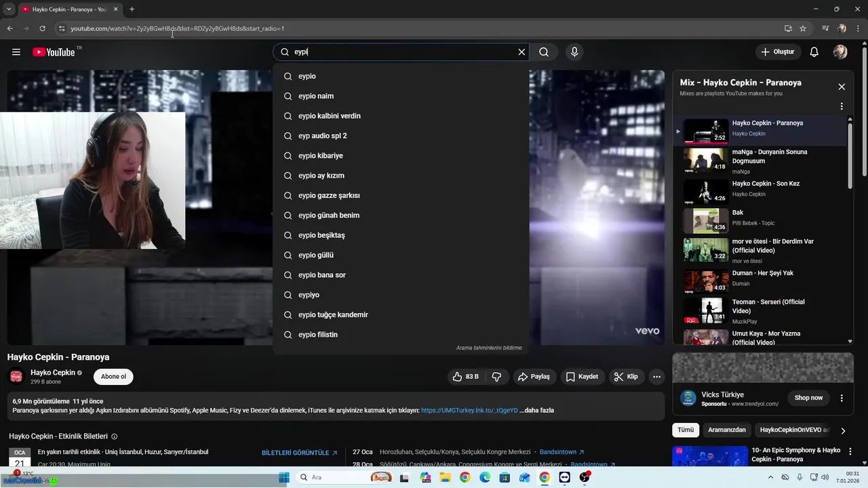
Task: Choose suggestion 'eypio güllü'
Action: (401, 255)
